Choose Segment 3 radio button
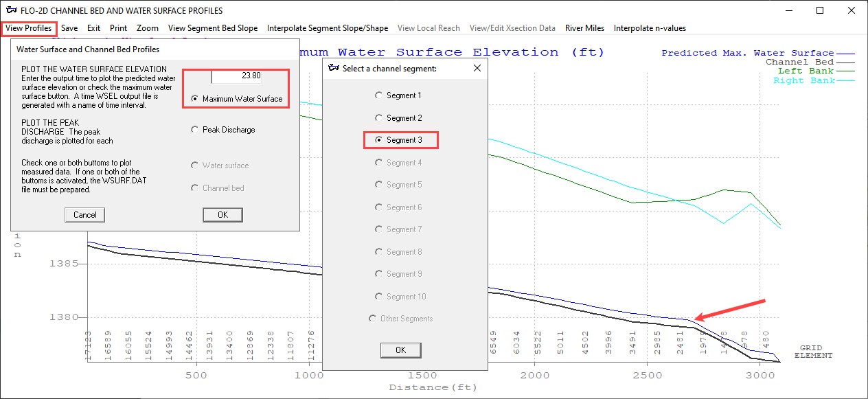This screenshot has height=399, width=868. [379, 140]
